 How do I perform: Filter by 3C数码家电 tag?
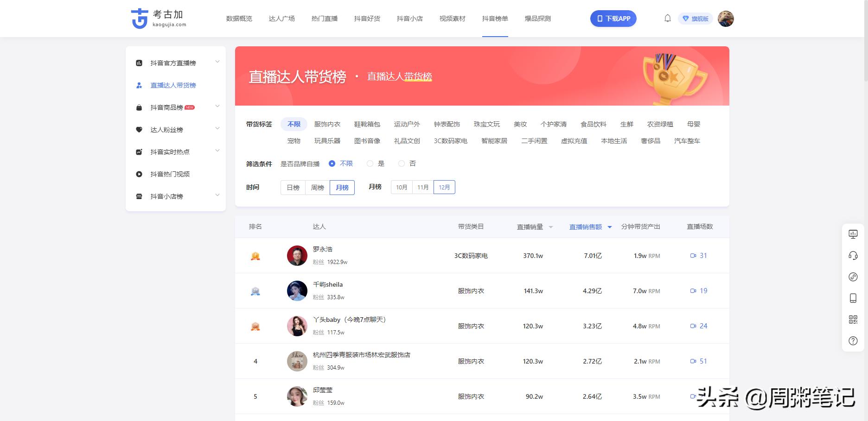point(451,141)
